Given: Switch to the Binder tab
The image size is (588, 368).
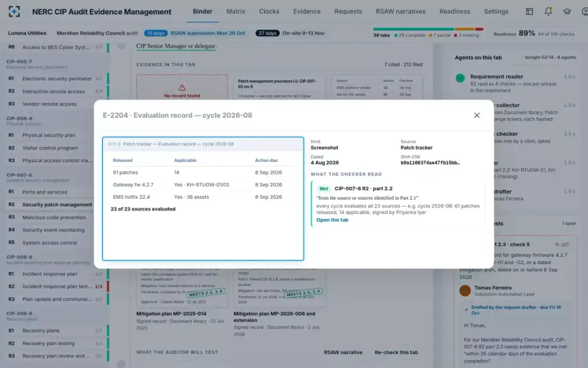Looking at the screenshot, I should [x=203, y=11].
